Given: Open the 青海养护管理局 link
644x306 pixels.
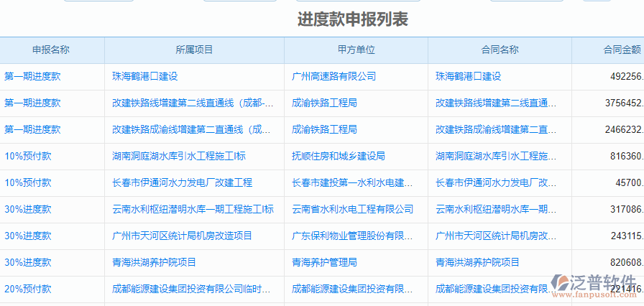Looking at the screenshot, I should pyautogui.click(x=324, y=262).
